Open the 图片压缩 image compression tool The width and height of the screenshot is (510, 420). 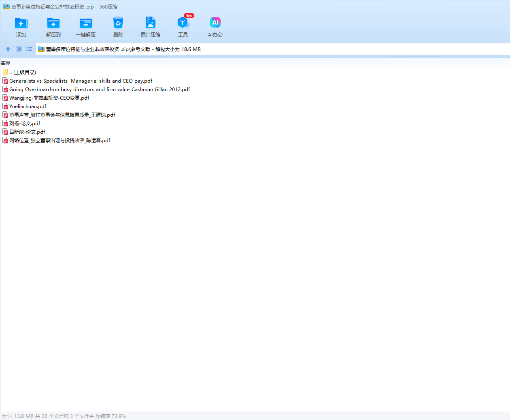click(151, 23)
